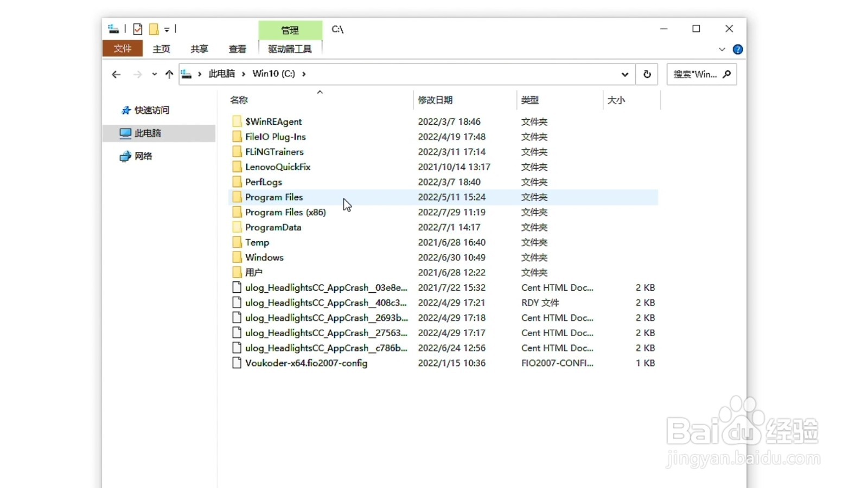Open the recent locations dropdown
The height and width of the screenshot is (488, 868).
(155, 74)
